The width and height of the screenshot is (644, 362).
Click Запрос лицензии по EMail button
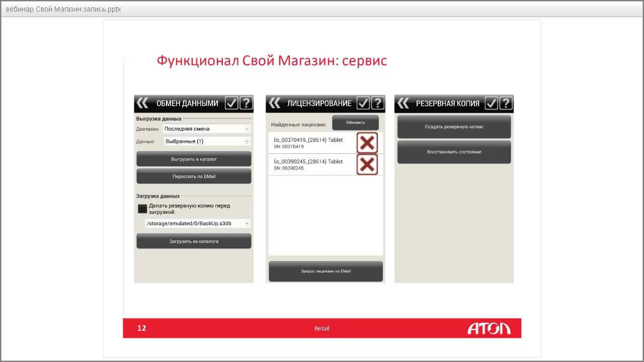[326, 271]
